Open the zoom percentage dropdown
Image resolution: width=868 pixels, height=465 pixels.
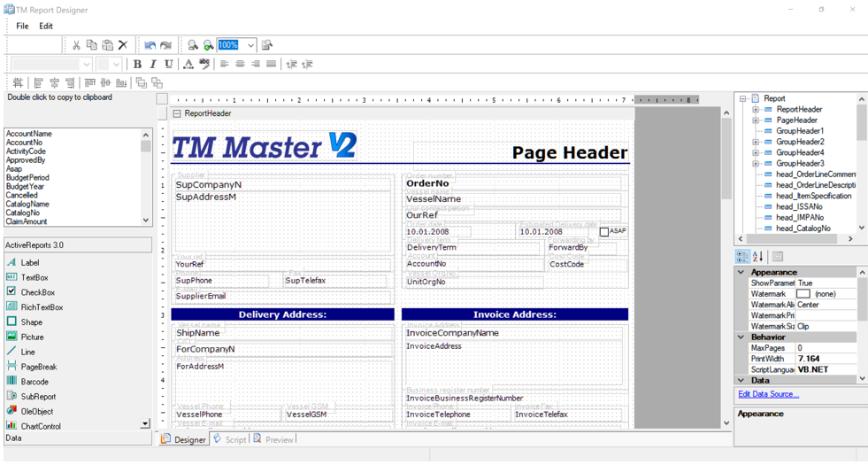[250, 45]
